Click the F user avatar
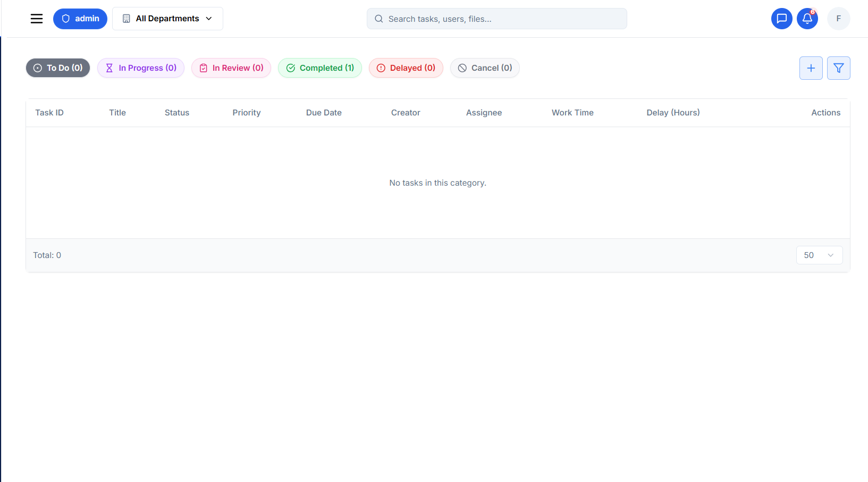The image size is (868, 482). (838, 19)
